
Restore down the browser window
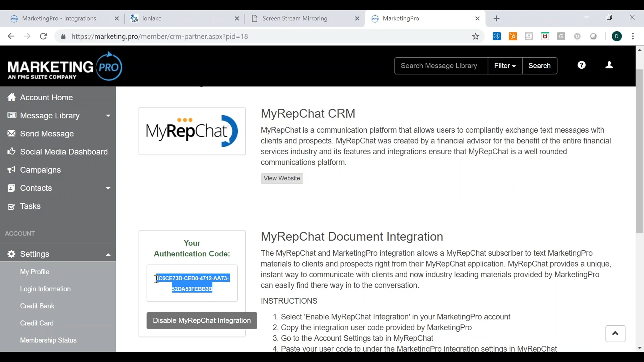(609, 17)
